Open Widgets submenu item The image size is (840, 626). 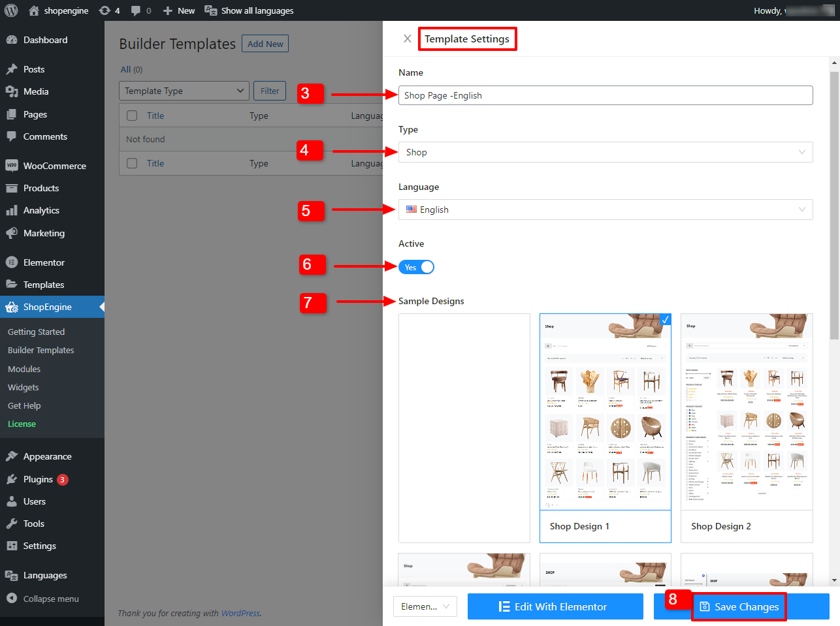(24, 387)
